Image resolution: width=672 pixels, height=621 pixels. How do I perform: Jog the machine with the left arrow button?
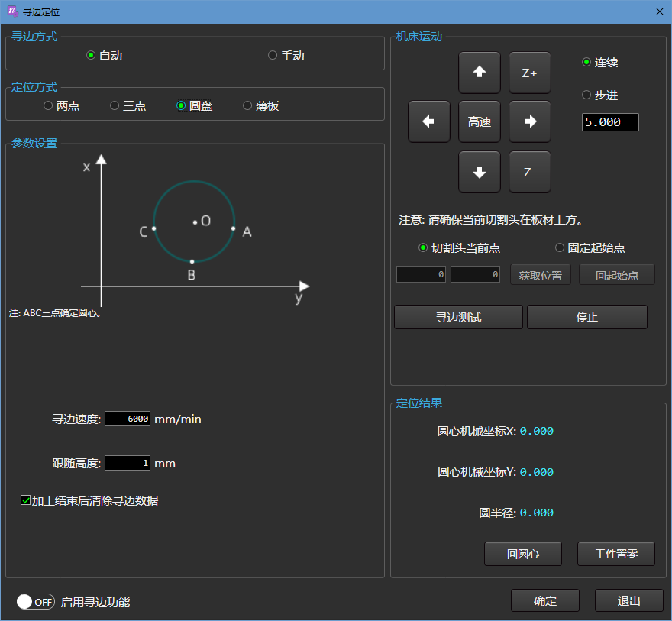(x=429, y=121)
